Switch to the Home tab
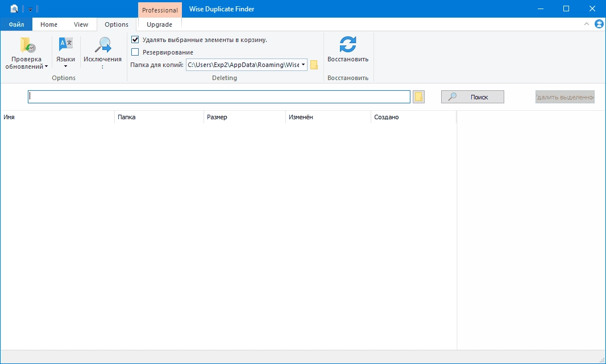 [x=49, y=24]
